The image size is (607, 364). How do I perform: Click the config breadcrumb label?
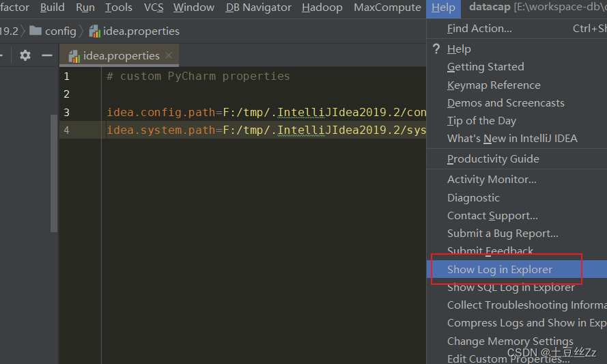60,31
